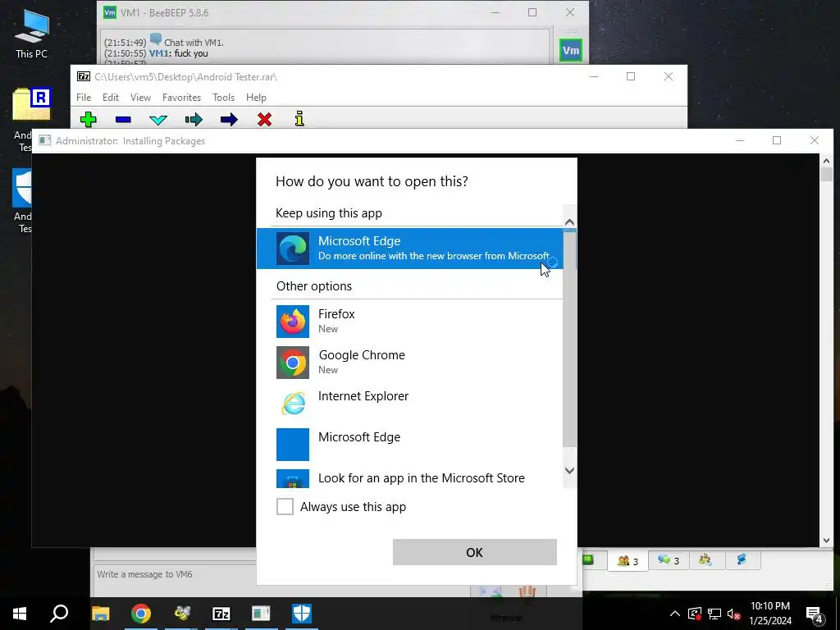Click the 7-Zip Add green plus icon
This screenshot has height=630, width=840.
(x=89, y=119)
